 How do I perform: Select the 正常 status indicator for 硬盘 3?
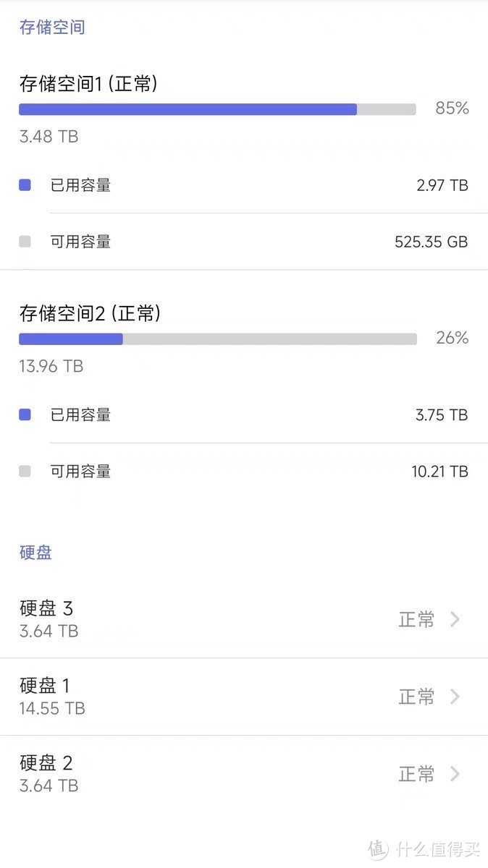(417, 619)
